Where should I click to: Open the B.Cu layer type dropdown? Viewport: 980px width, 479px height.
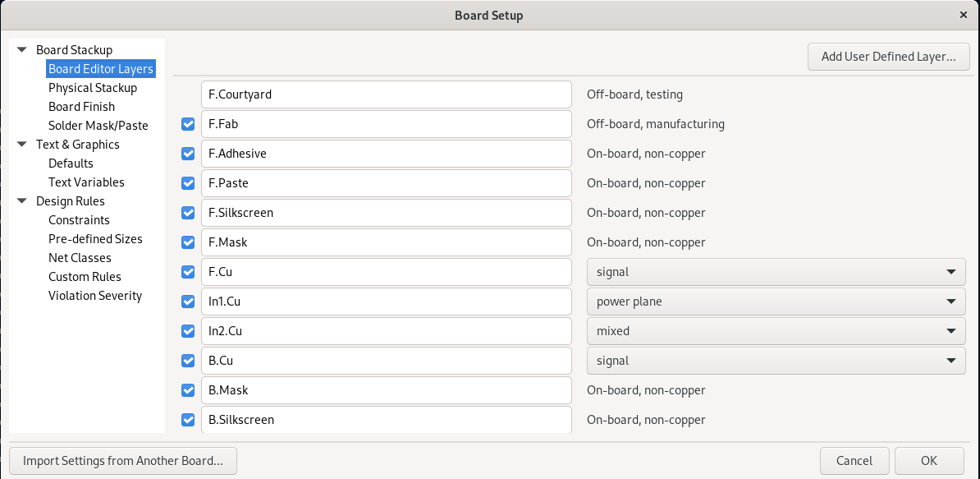pos(776,361)
